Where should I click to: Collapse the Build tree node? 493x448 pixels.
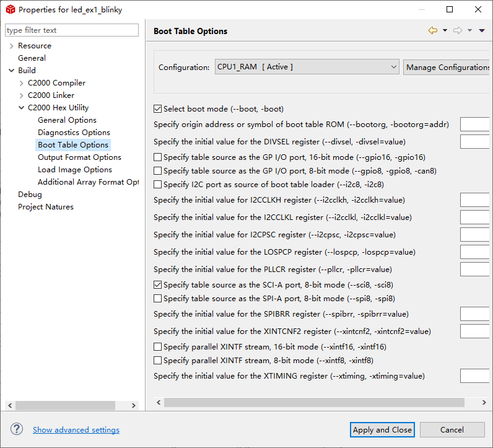point(11,71)
